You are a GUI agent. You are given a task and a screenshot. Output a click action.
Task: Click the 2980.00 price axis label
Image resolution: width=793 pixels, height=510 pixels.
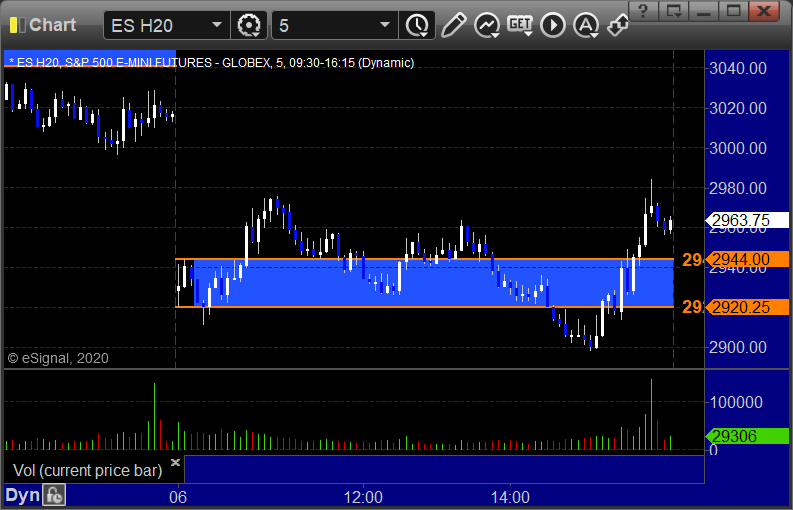click(x=738, y=188)
